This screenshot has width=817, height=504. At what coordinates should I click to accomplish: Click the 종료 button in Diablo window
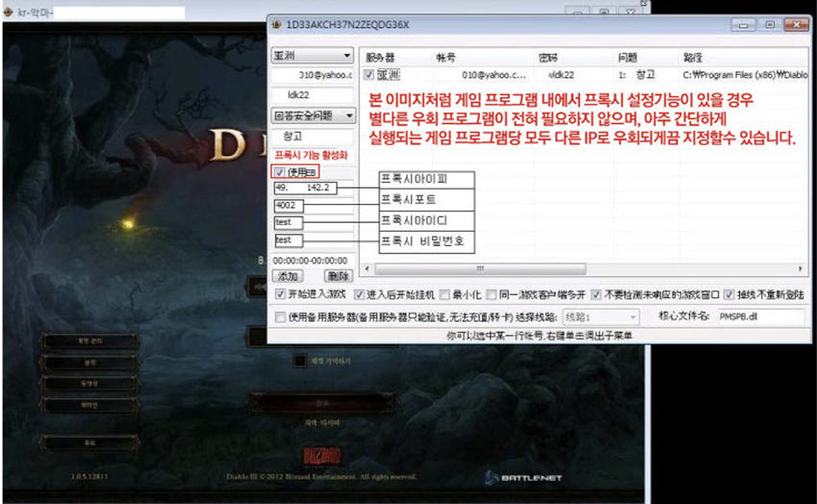point(90,442)
